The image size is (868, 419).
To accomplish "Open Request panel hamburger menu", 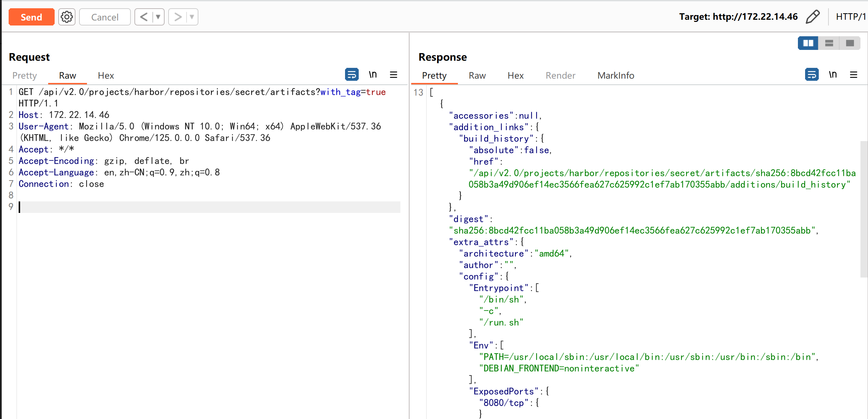I will [x=394, y=75].
